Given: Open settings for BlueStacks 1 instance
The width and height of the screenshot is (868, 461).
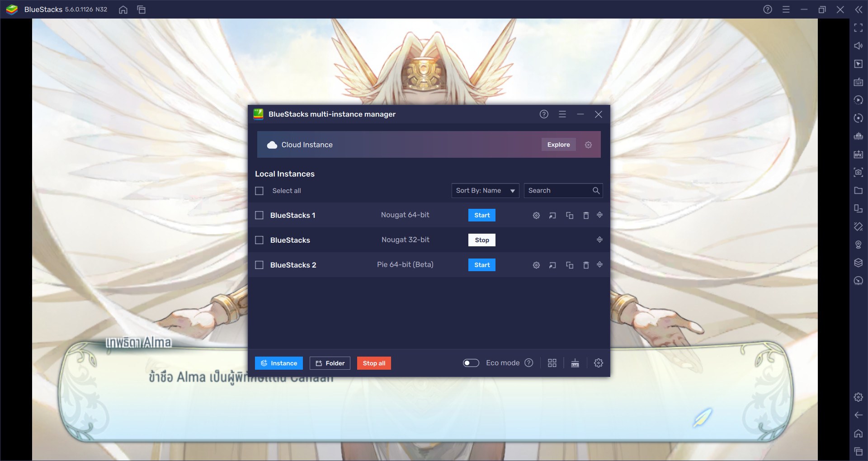Looking at the screenshot, I should pyautogui.click(x=536, y=216).
